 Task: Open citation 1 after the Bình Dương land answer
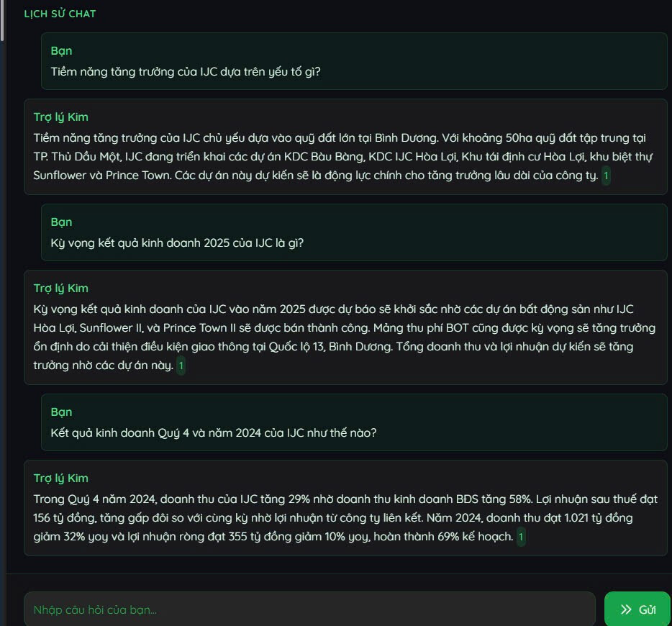pos(606,176)
